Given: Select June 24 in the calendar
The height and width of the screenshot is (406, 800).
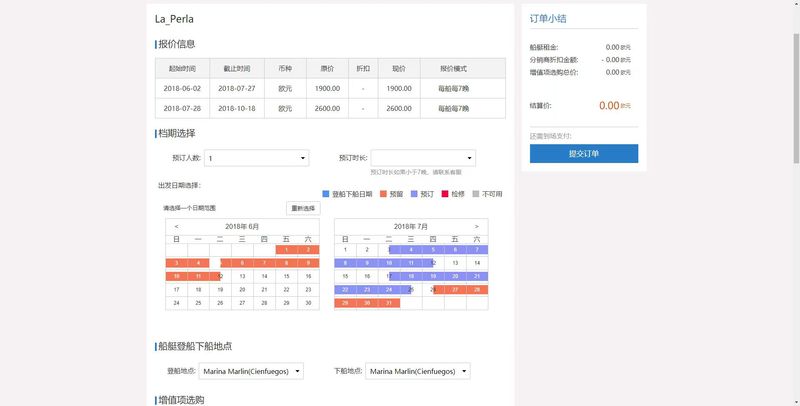Looking at the screenshot, I should point(177,303).
